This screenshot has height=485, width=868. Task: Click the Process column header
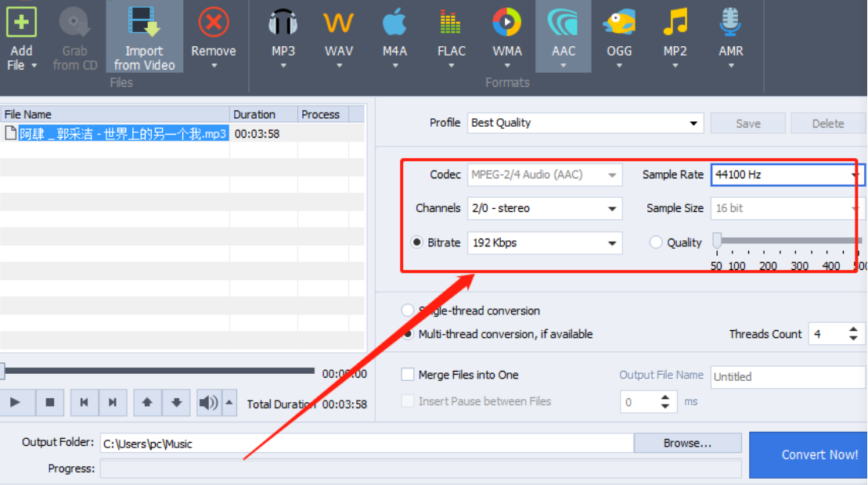323,114
